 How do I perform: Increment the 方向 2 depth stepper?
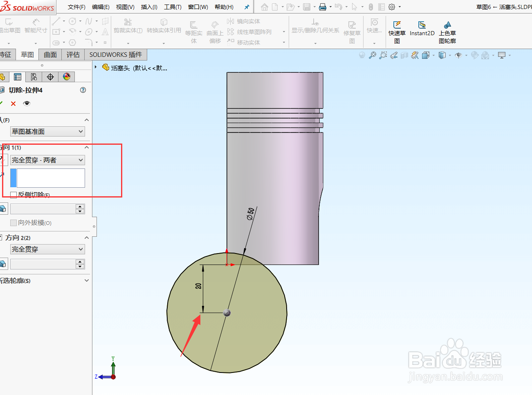(80, 261)
